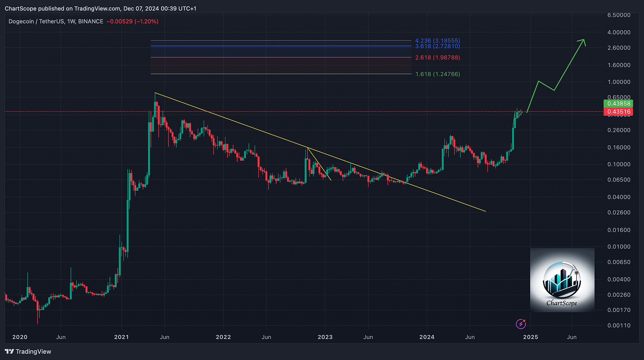Viewport: 644px width, 360px height.
Task: Click the 2020 time axis label
Action: (x=19, y=337)
